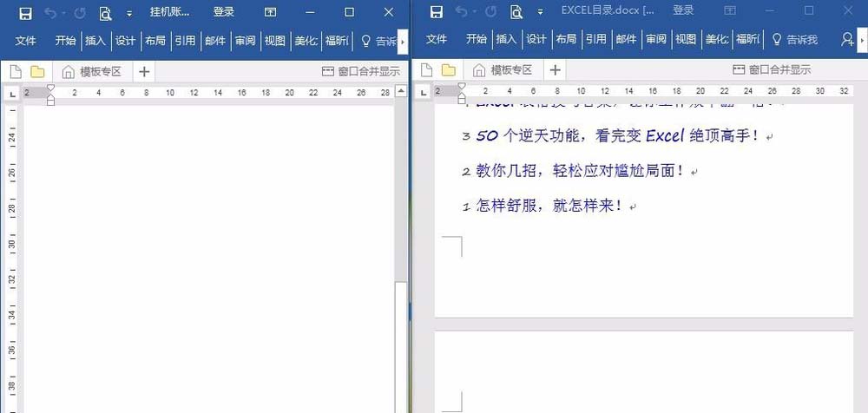This screenshot has height=413, width=868.
Task: Expand Quick Access Toolbar dropdown in left window
Action: click(129, 14)
